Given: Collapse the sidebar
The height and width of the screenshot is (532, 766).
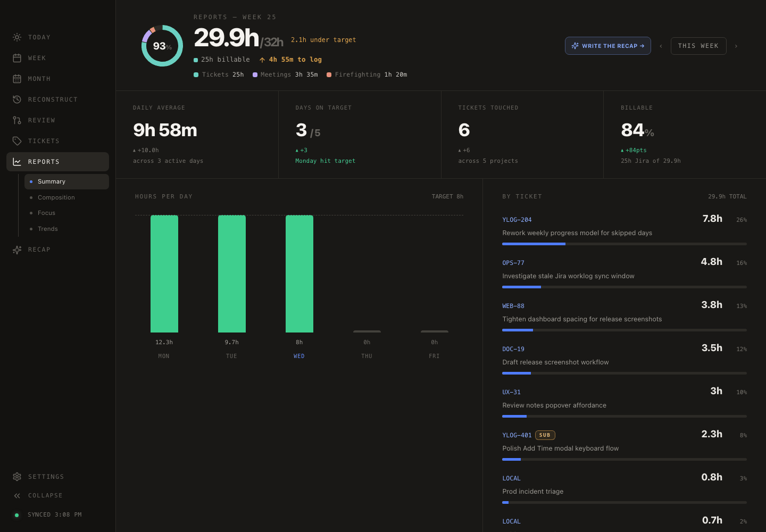Looking at the screenshot, I should point(57,495).
